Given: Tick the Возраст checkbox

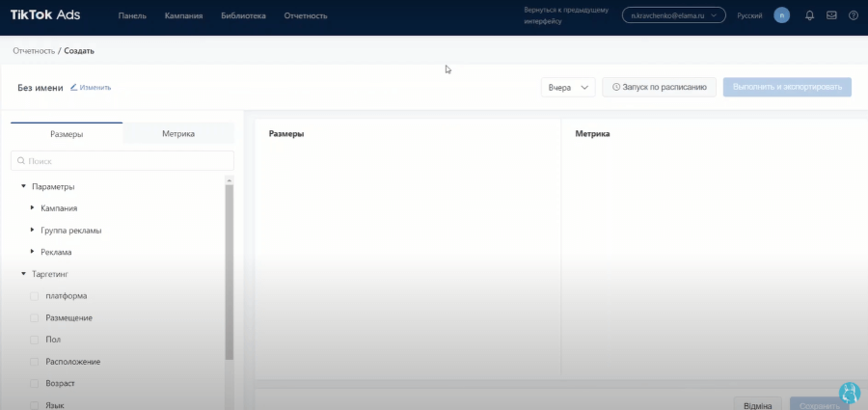Looking at the screenshot, I should [35, 384].
